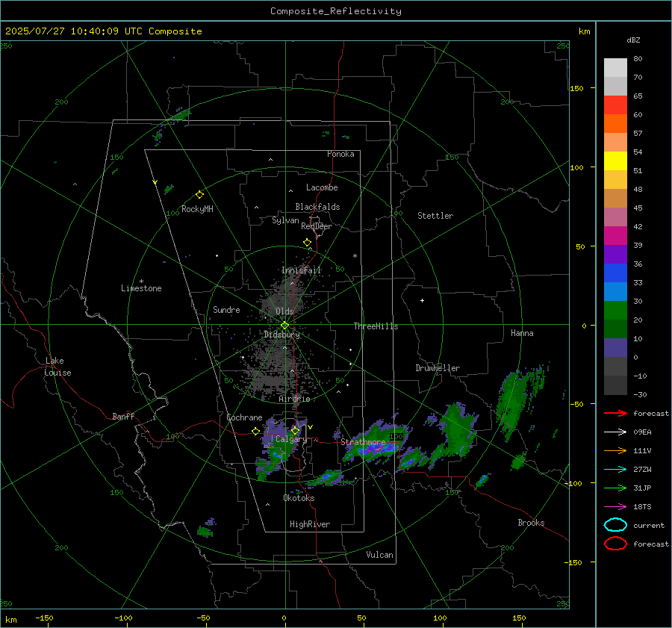Image resolution: width=672 pixels, height=628 pixels.
Task: Pick the red swatch between 65 and 60 dBZ
Action: click(x=615, y=105)
